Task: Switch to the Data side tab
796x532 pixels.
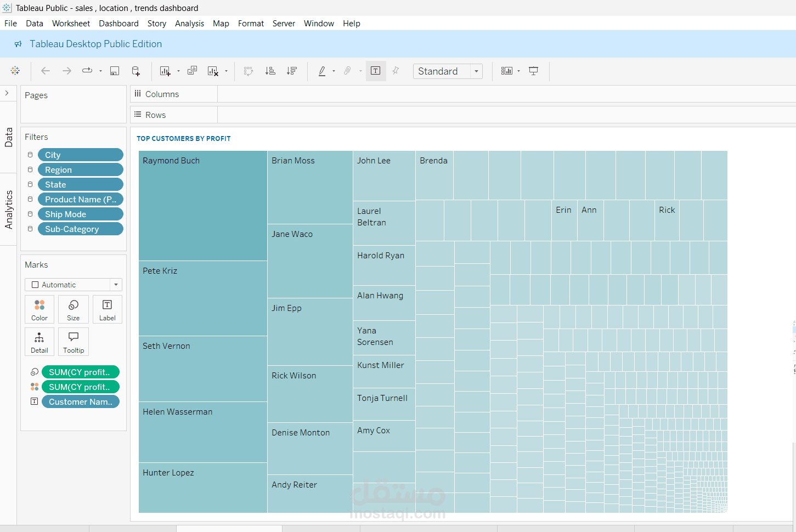Action: pyautogui.click(x=8, y=137)
